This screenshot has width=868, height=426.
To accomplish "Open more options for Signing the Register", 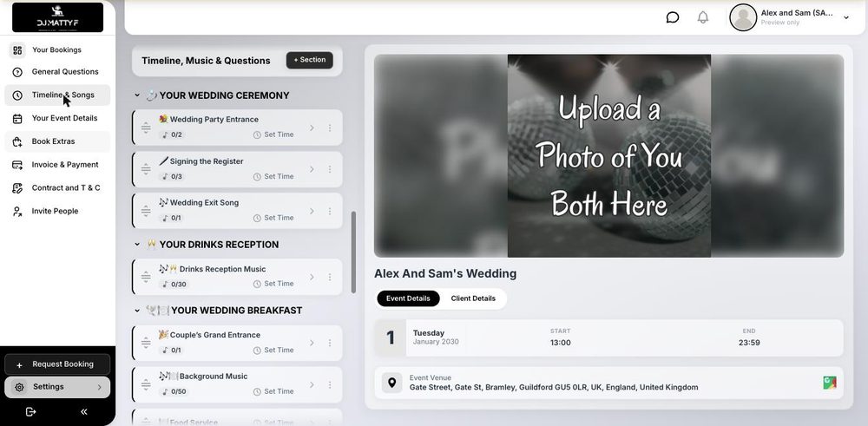I will tap(330, 169).
